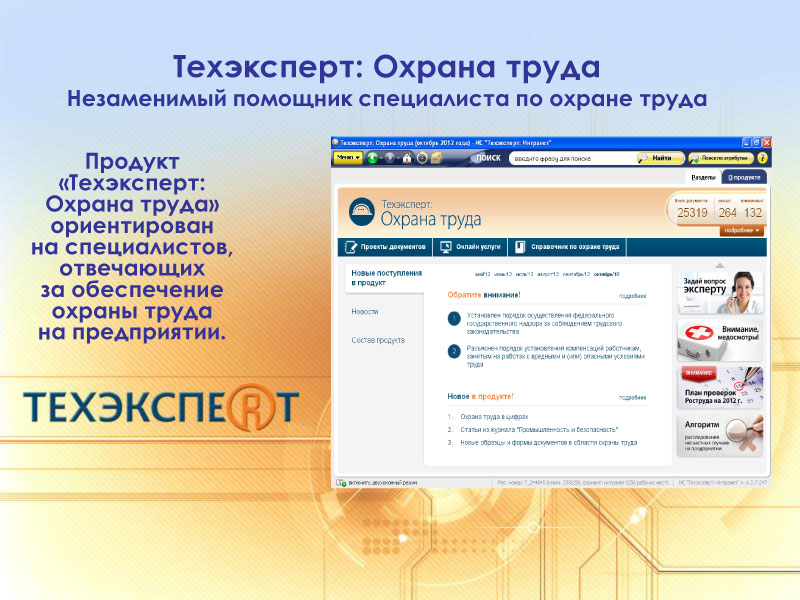Open Новые образцы и формы документов link

tap(548, 443)
